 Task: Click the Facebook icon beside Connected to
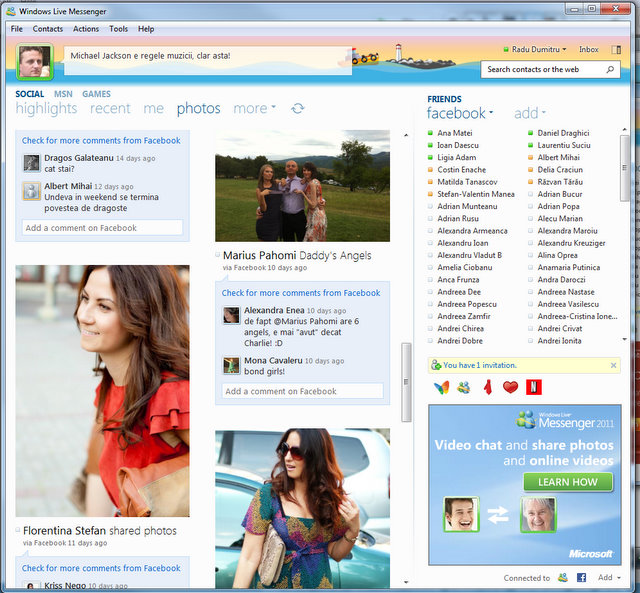[581, 577]
